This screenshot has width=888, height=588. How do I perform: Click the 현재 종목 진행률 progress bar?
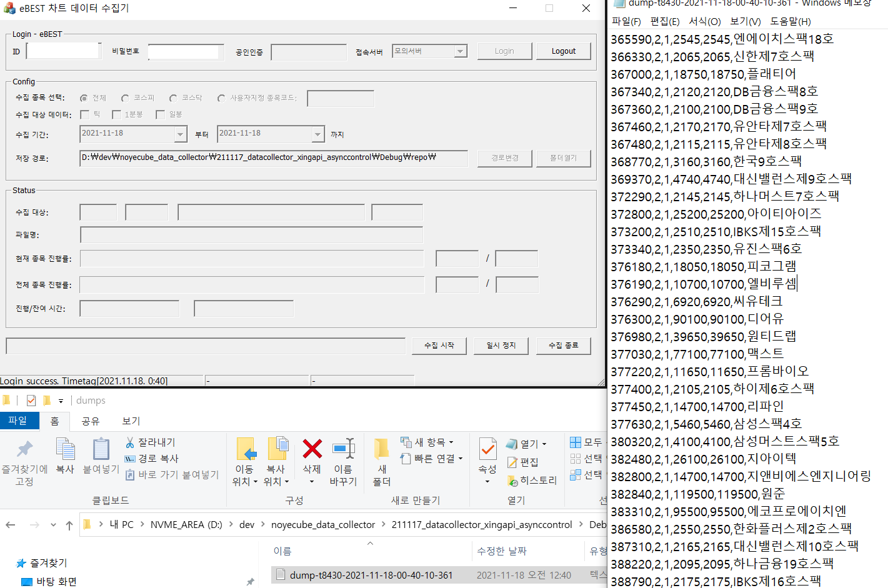pyautogui.click(x=252, y=259)
